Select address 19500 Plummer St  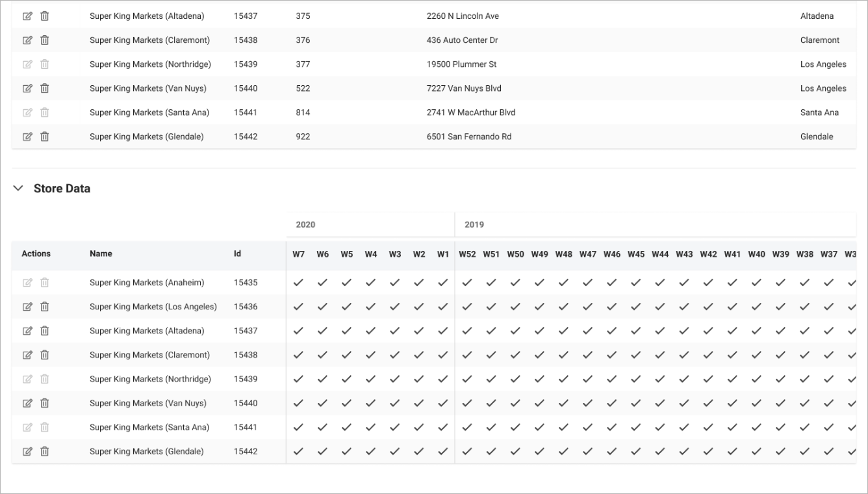(x=462, y=64)
